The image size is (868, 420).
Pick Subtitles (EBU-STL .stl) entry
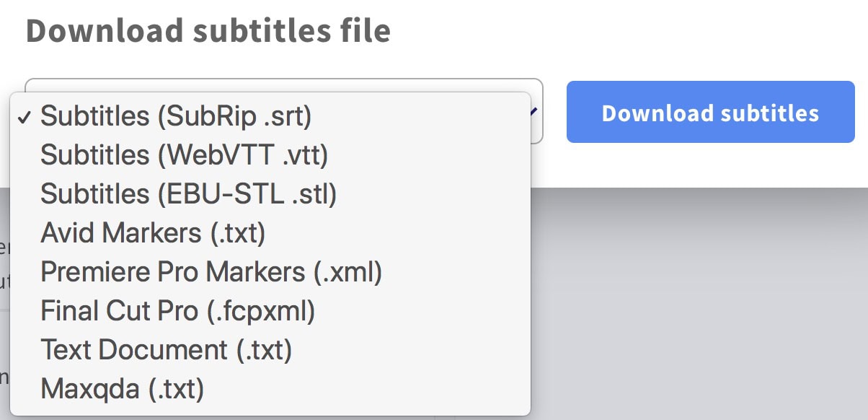[270, 193]
